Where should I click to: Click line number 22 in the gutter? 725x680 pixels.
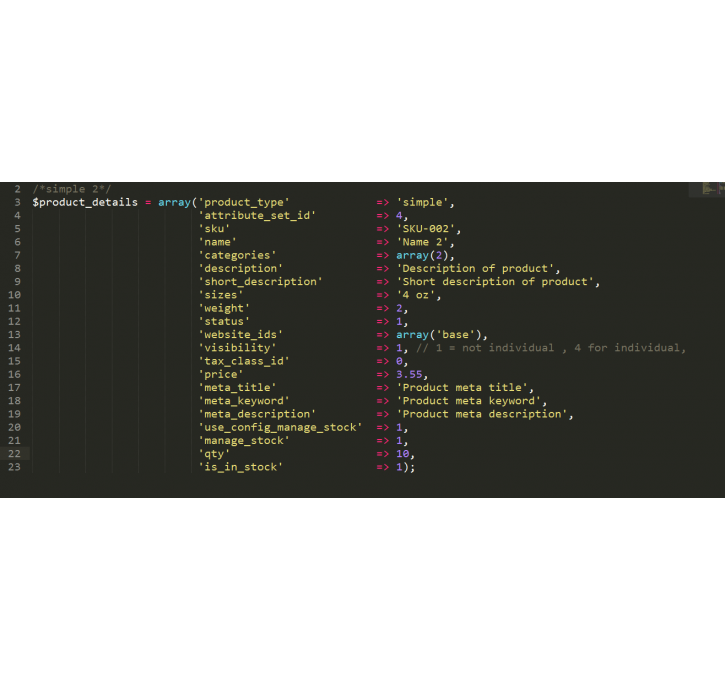(14, 454)
